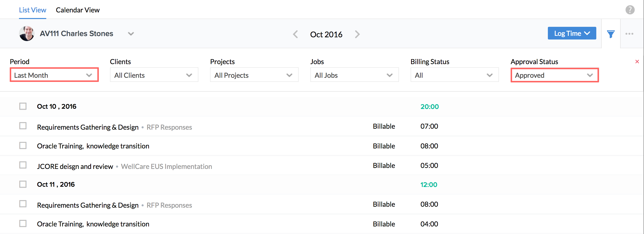This screenshot has height=234, width=644.
Task: Click Charles Stones profile avatar
Action: (x=27, y=34)
